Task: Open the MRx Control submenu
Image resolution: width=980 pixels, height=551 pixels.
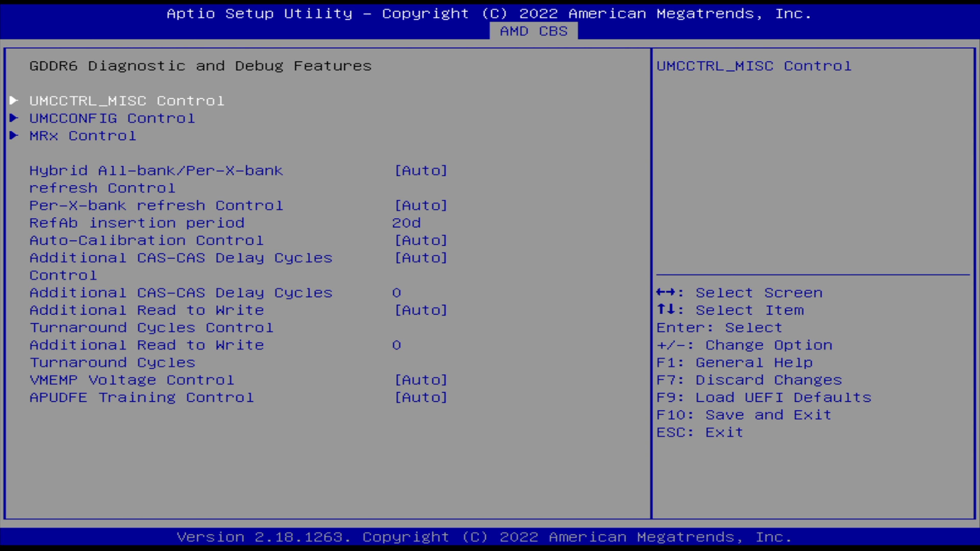Action: point(83,136)
